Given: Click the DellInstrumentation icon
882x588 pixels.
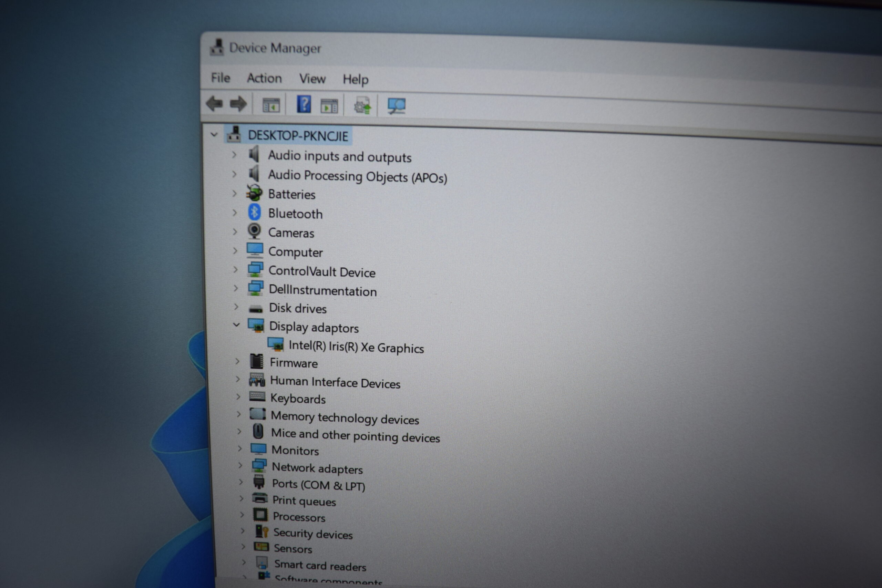Looking at the screenshot, I should [256, 288].
